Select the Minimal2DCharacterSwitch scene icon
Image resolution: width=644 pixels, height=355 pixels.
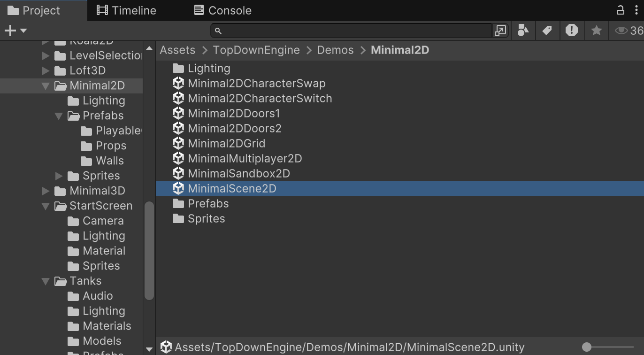tap(178, 98)
